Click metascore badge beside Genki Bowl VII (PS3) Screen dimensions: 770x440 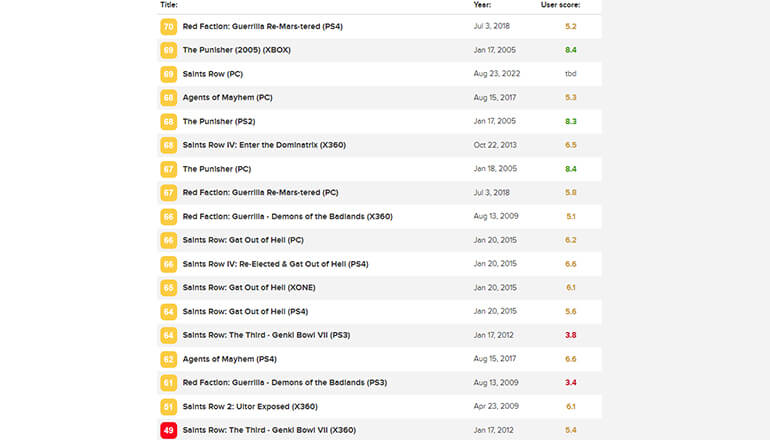click(x=168, y=335)
